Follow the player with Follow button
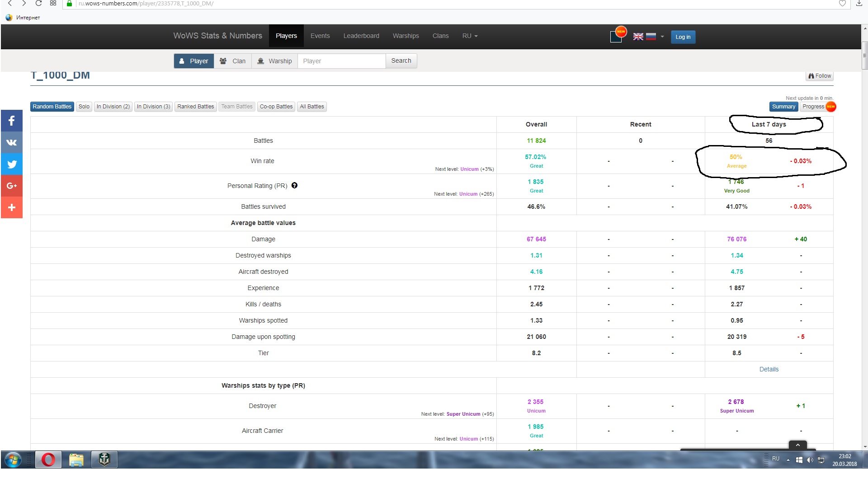 (820, 76)
